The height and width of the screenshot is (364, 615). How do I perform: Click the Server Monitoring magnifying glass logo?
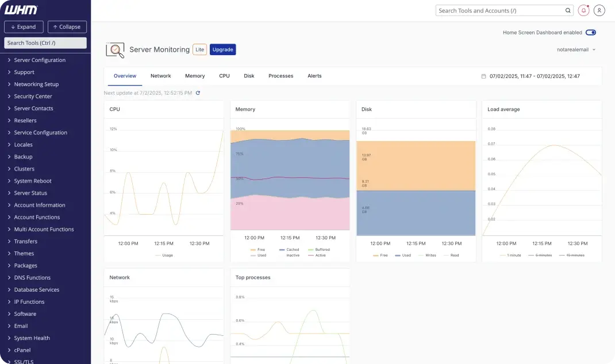tap(115, 50)
